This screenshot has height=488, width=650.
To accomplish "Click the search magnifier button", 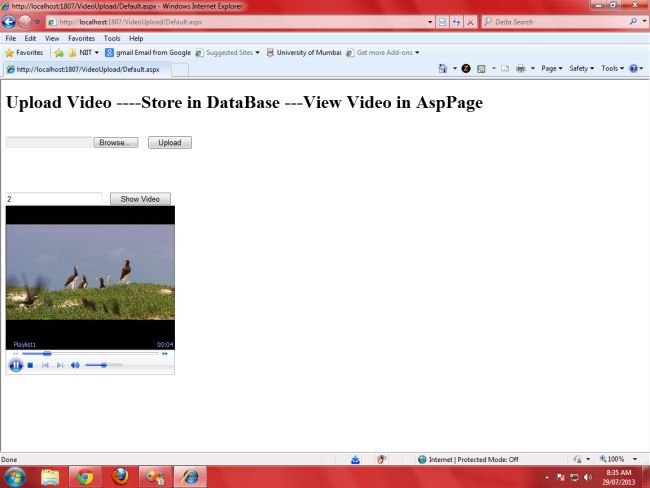I will 633,22.
